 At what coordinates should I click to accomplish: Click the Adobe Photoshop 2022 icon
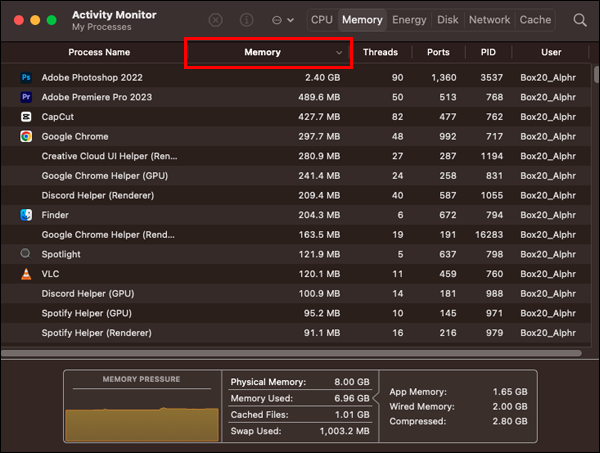pyautogui.click(x=26, y=77)
